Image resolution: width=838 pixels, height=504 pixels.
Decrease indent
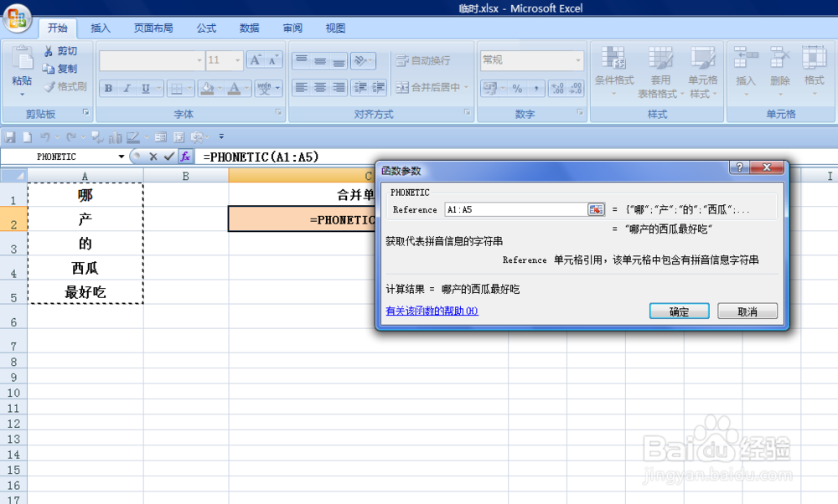[x=360, y=88]
